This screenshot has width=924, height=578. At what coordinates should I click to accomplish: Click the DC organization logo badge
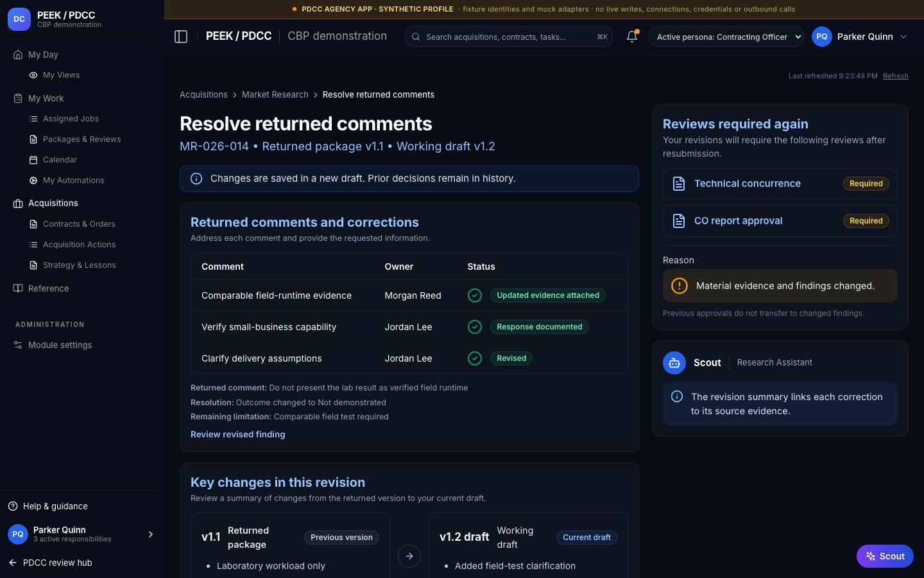point(19,19)
